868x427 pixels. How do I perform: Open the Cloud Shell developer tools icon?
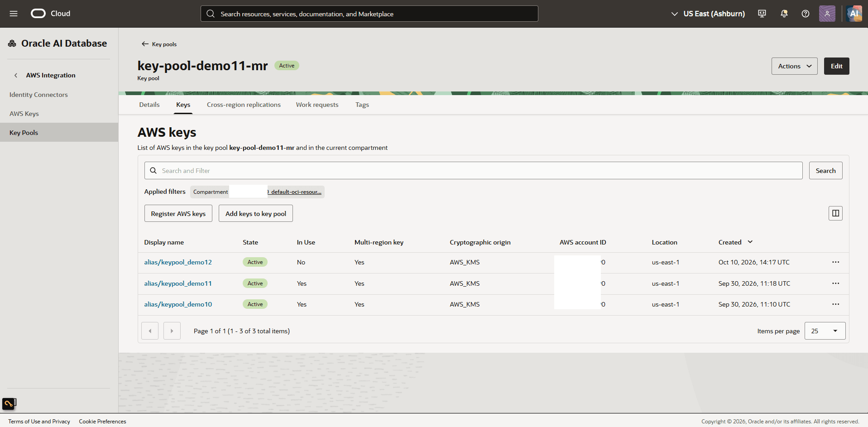pos(762,14)
